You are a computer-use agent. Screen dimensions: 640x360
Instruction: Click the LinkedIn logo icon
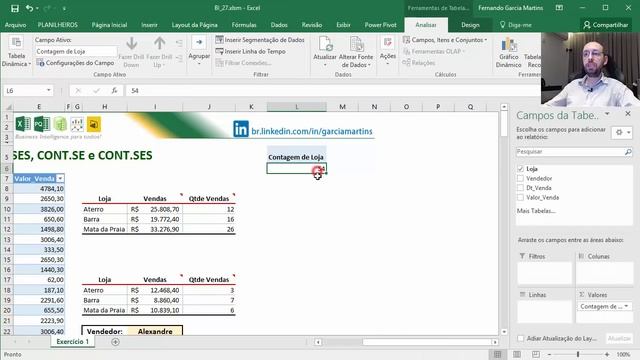241,129
